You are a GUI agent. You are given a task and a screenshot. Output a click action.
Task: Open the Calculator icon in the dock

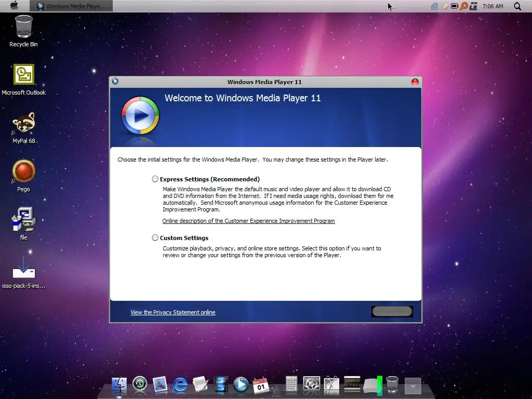click(291, 385)
